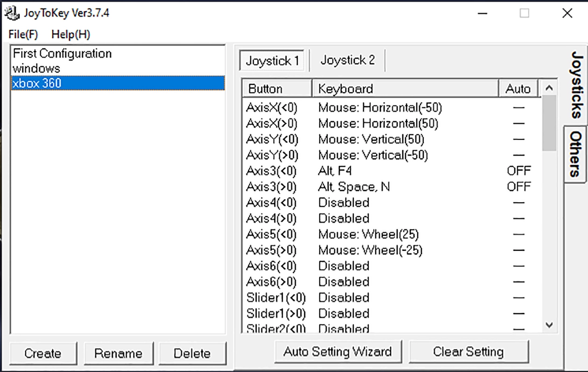Screen dimensions: 588x372
Task: Select the AxisY(<0) row
Action: click(x=392, y=139)
